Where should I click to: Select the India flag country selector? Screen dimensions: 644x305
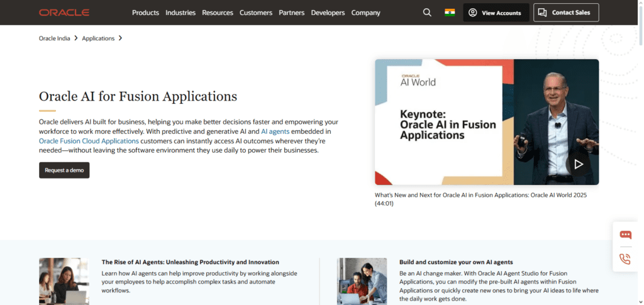[450, 13]
